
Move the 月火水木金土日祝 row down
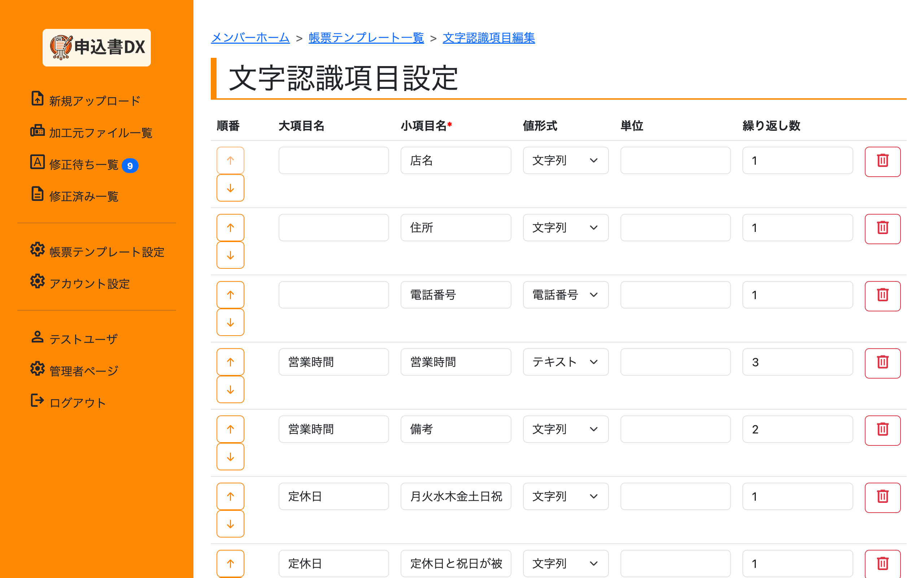point(230,524)
